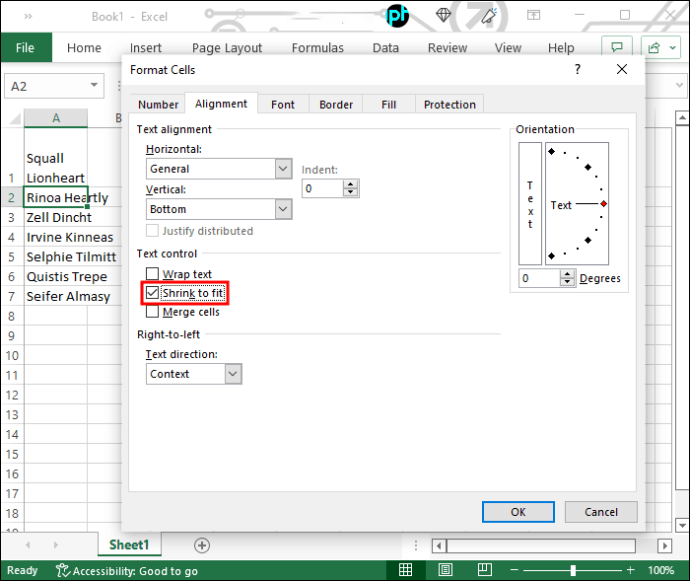
Task: Switch to the Number tab
Action: [x=158, y=105]
